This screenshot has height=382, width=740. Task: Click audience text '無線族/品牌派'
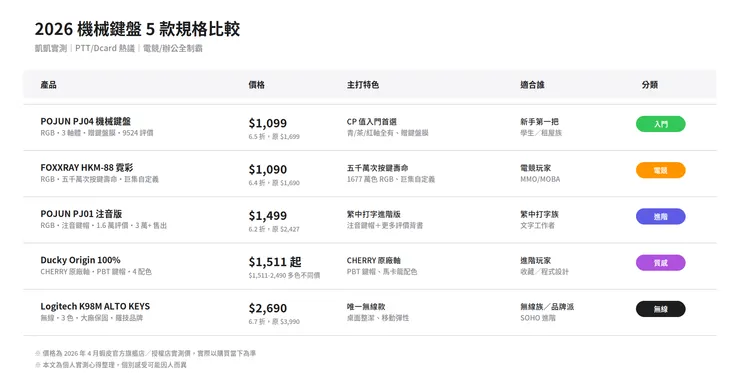click(547, 307)
